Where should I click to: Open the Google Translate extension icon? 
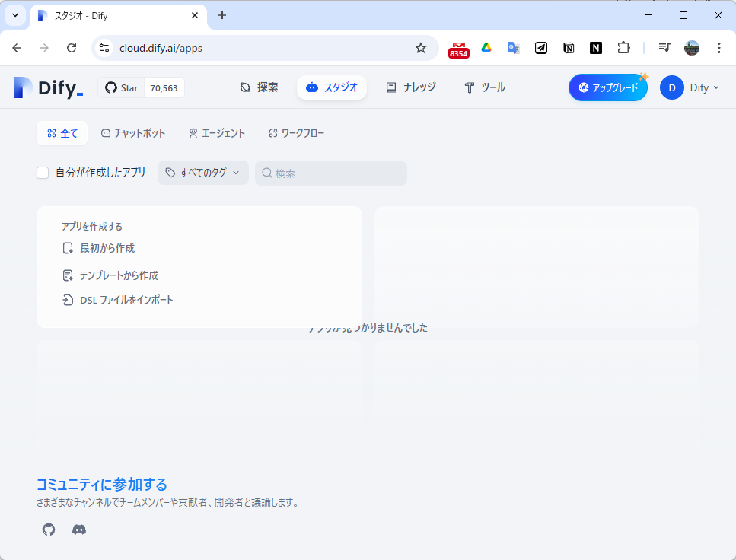[514, 48]
